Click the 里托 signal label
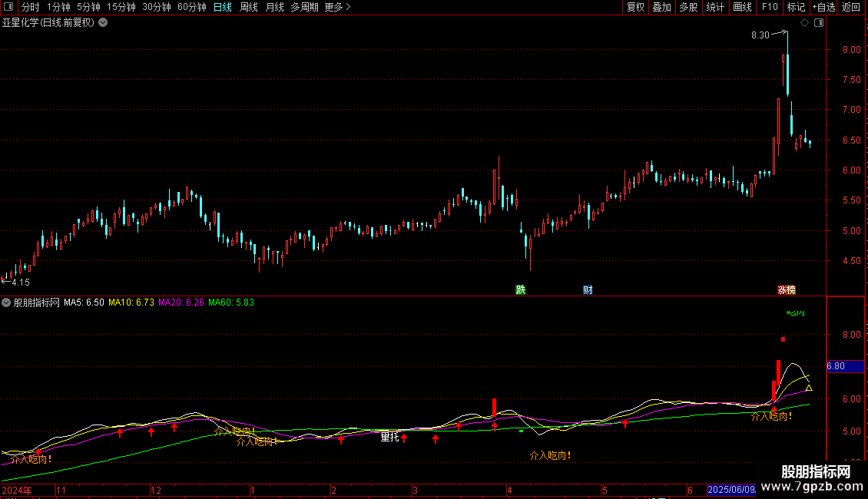 pos(389,438)
